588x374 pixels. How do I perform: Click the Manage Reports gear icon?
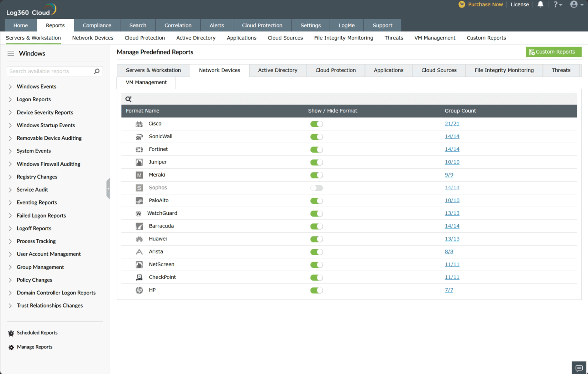tap(11, 347)
